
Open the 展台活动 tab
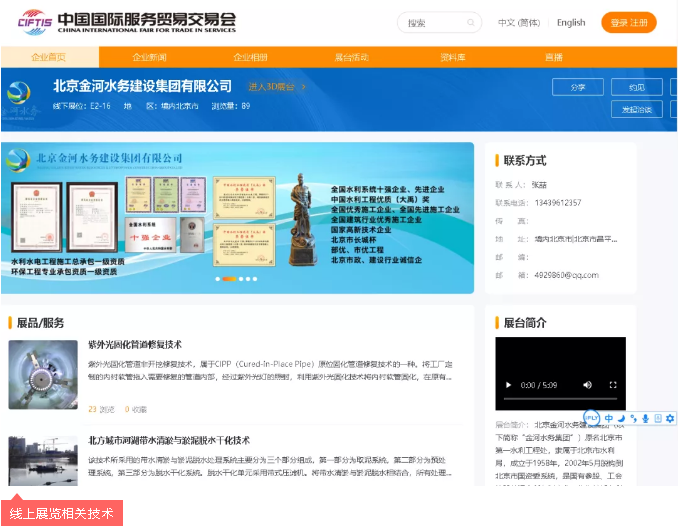(x=351, y=57)
